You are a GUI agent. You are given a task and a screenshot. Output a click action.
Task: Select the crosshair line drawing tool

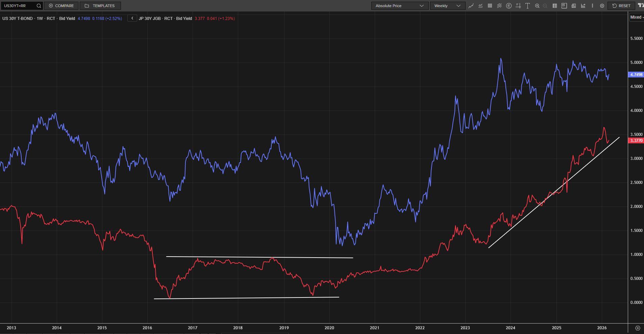(x=518, y=6)
